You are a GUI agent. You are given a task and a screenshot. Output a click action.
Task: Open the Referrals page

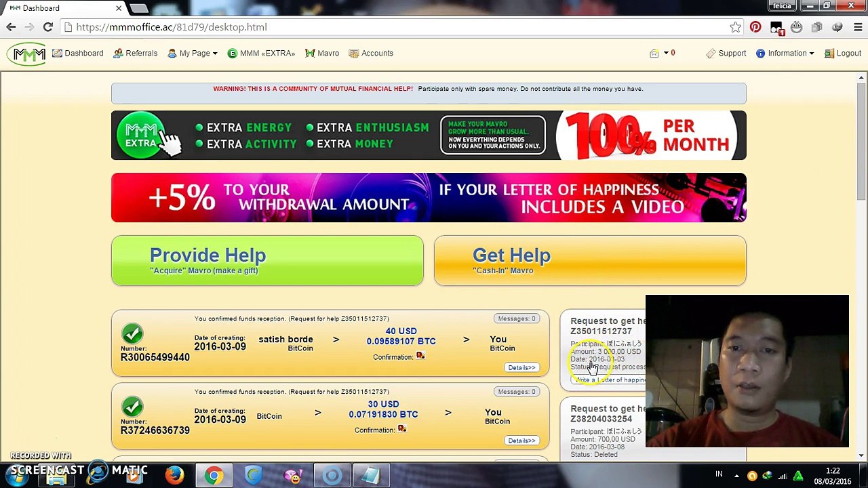click(x=135, y=54)
